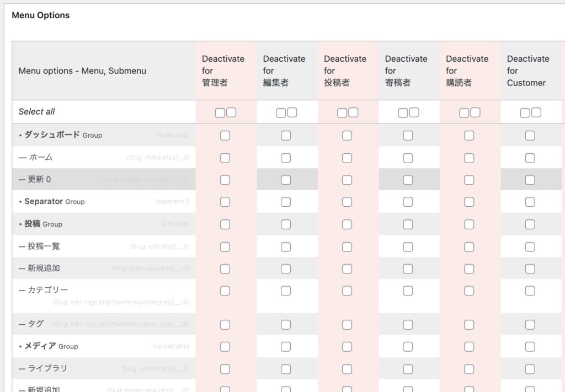Check メディア Group for 寄稿者
This screenshot has width=565, height=392.
click(x=408, y=347)
